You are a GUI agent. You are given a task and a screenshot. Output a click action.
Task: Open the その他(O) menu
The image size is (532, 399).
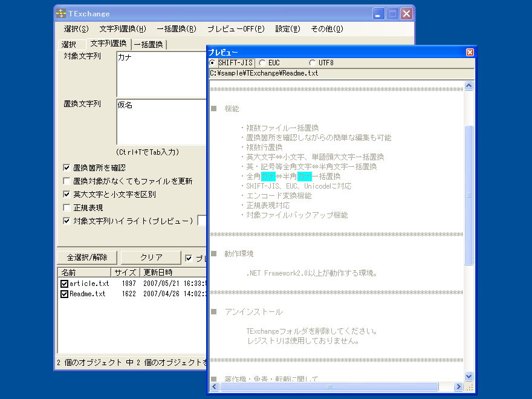pyautogui.click(x=327, y=29)
